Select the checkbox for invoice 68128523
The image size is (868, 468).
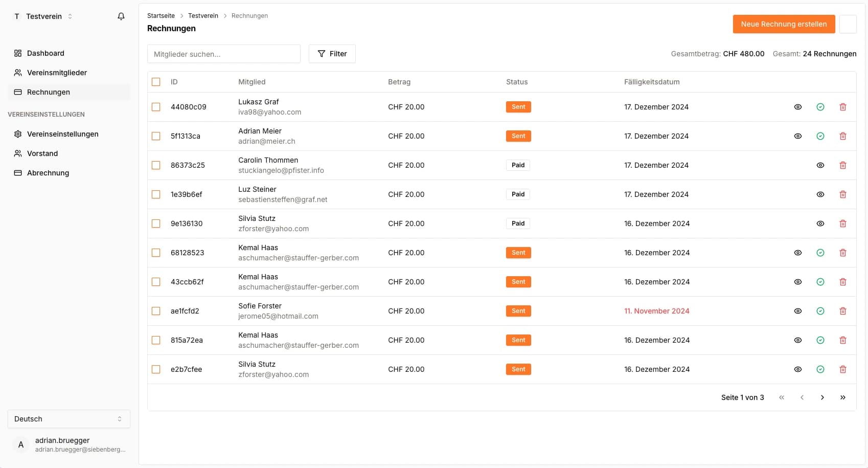(x=156, y=253)
